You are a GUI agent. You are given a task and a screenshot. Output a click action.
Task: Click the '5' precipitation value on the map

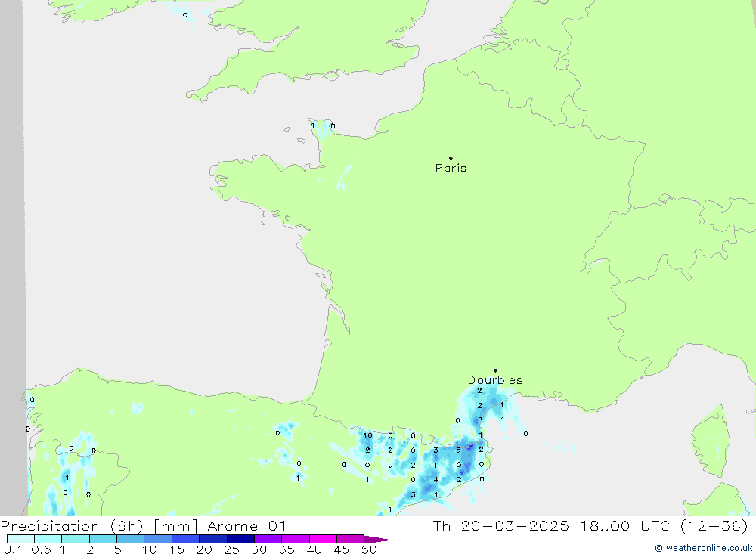click(x=458, y=450)
